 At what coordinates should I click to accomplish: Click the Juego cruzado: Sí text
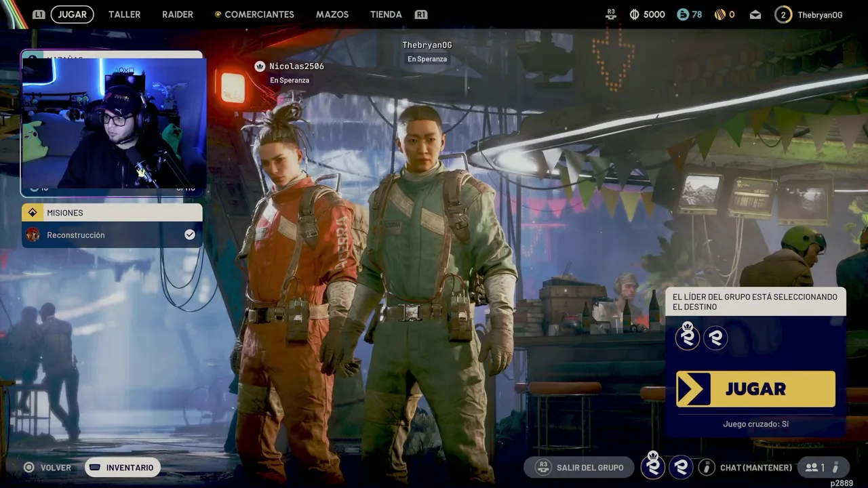[755, 424]
